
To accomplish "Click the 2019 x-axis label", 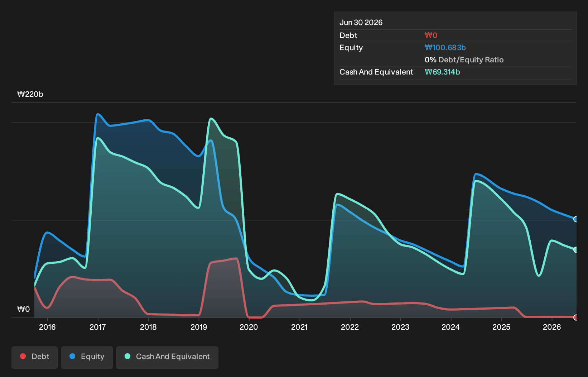I will point(199,327).
